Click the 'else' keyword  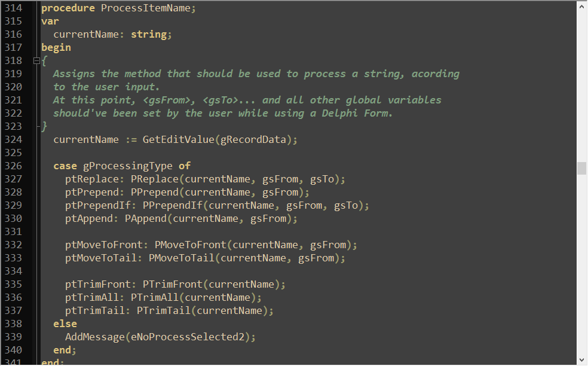(65, 324)
